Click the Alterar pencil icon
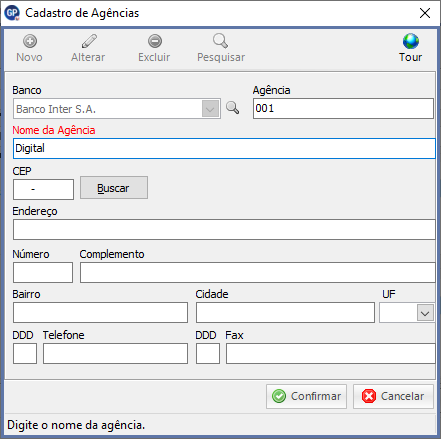 click(x=89, y=41)
